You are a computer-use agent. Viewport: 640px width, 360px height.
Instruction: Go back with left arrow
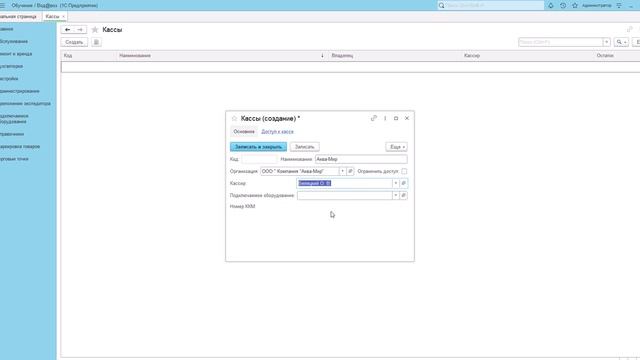click(67, 29)
